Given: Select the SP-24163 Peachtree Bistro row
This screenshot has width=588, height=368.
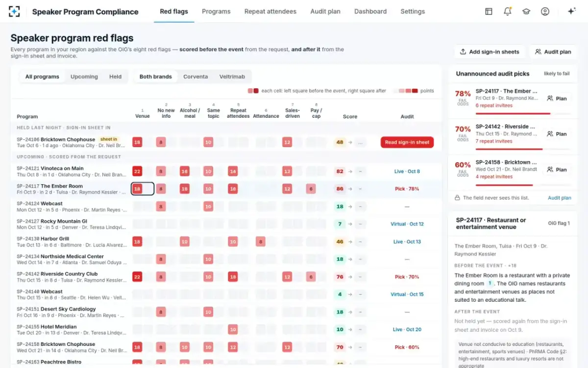Looking at the screenshot, I should [x=225, y=363].
